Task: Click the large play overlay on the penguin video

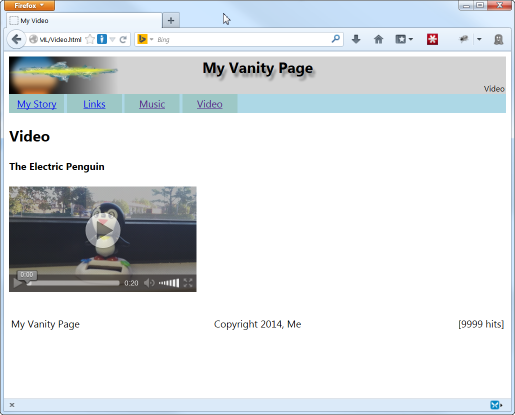Action: point(103,230)
